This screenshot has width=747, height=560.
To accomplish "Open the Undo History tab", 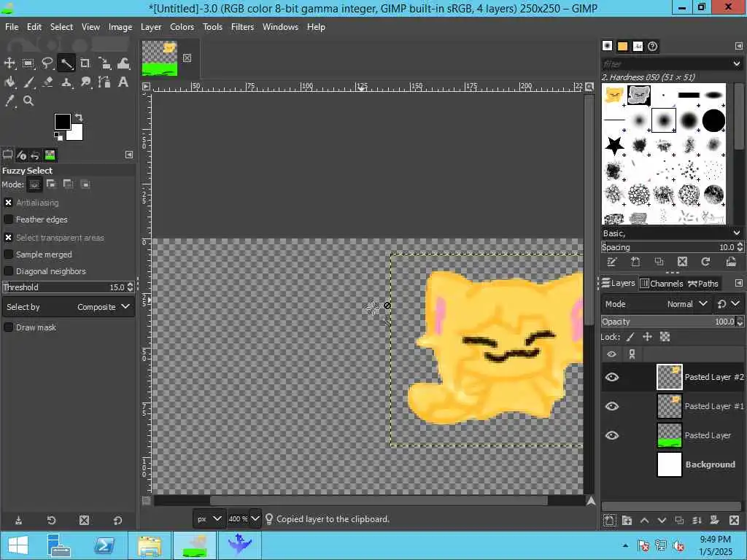I will coord(35,155).
